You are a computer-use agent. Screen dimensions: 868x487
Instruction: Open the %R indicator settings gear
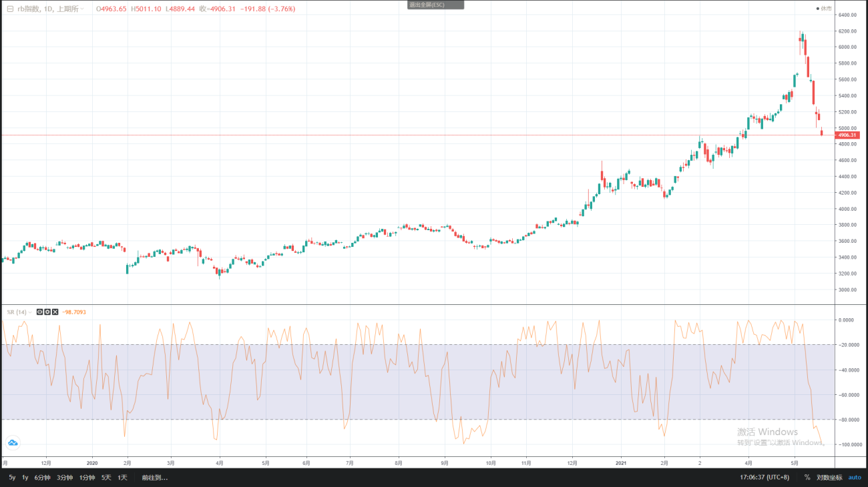tap(47, 312)
